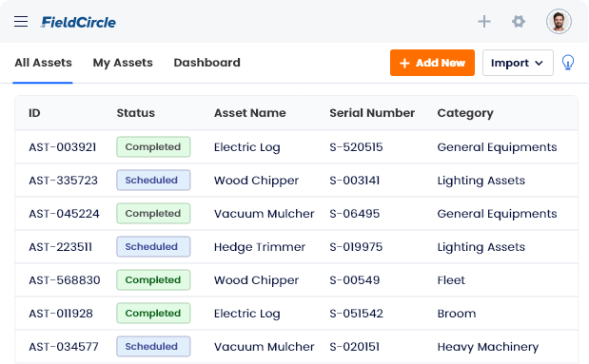Click Completed badge for AST-568830
589x364 pixels.
153,280
